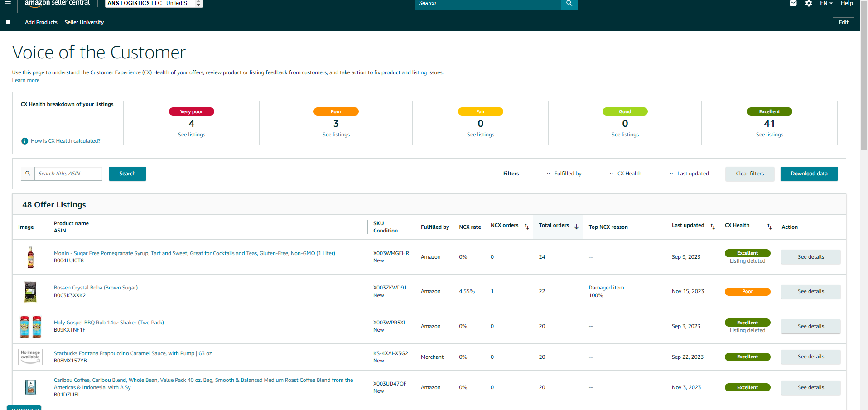Viewport: 868px width, 410px height.
Task: Click the Feedback tab at page bottom
Action: click(24, 408)
